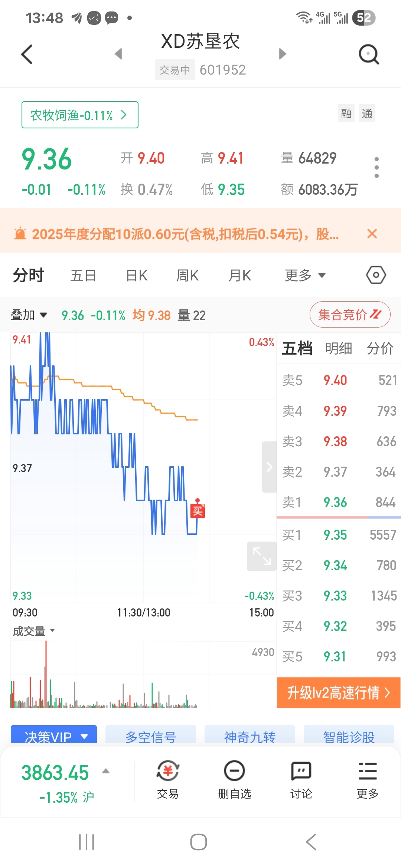The width and height of the screenshot is (401, 868).
Task: Tap the 交易中 status badge
Action: tap(175, 70)
